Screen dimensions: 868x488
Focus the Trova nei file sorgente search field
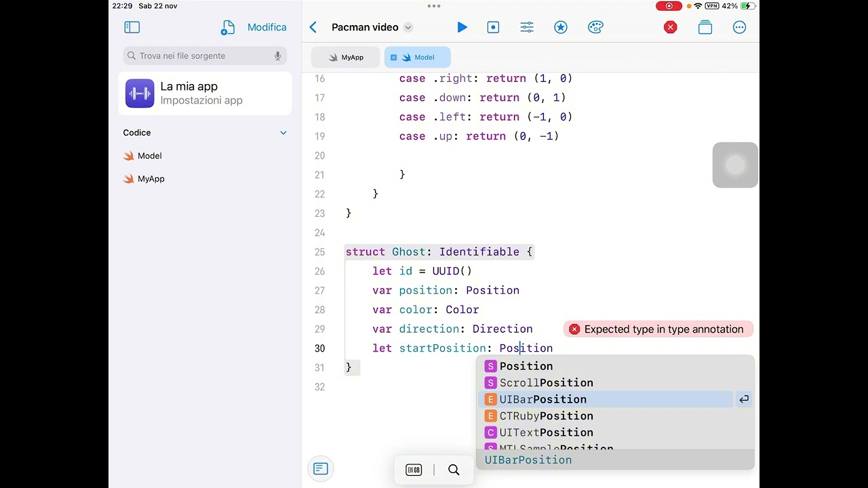(205, 56)
